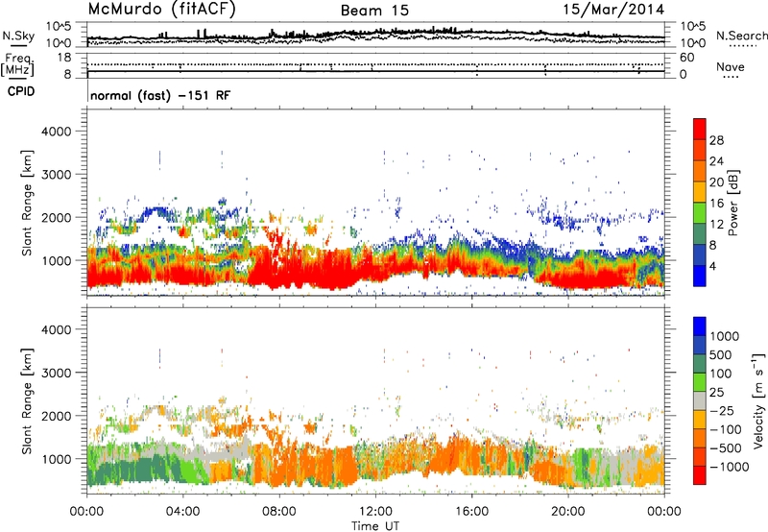Click the "08:00" time tick label
This screenshot has width=768, height=532.
[279, 512]
